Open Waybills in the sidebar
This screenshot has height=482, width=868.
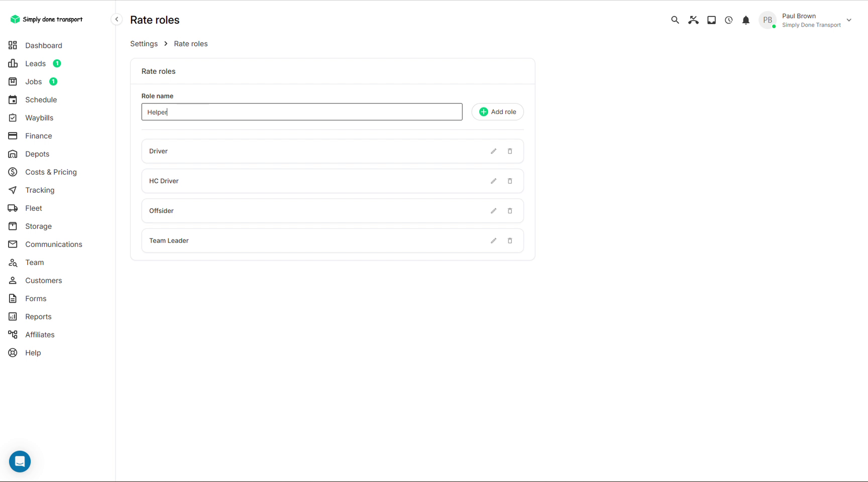(39, 117)
